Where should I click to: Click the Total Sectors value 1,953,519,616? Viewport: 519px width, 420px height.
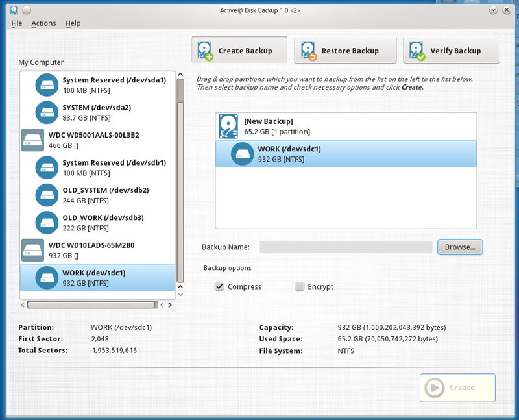tap(114, 351)
